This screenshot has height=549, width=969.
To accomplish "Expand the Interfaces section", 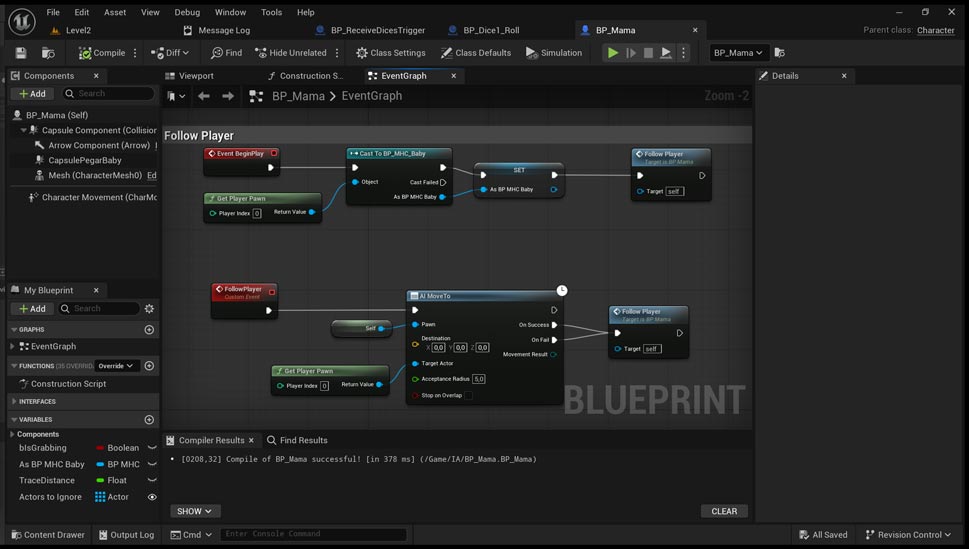I will click(x=14, y=402).
